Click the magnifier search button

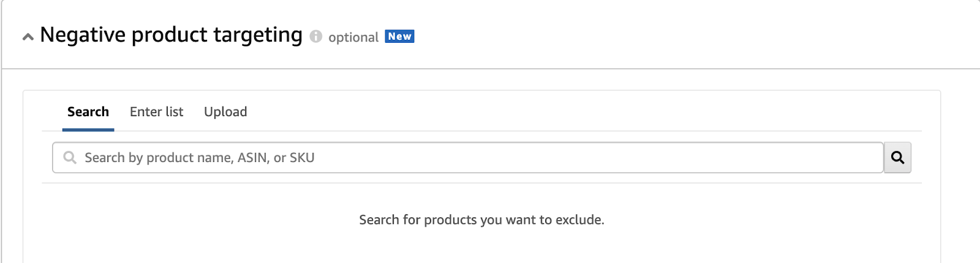[898, 158]
